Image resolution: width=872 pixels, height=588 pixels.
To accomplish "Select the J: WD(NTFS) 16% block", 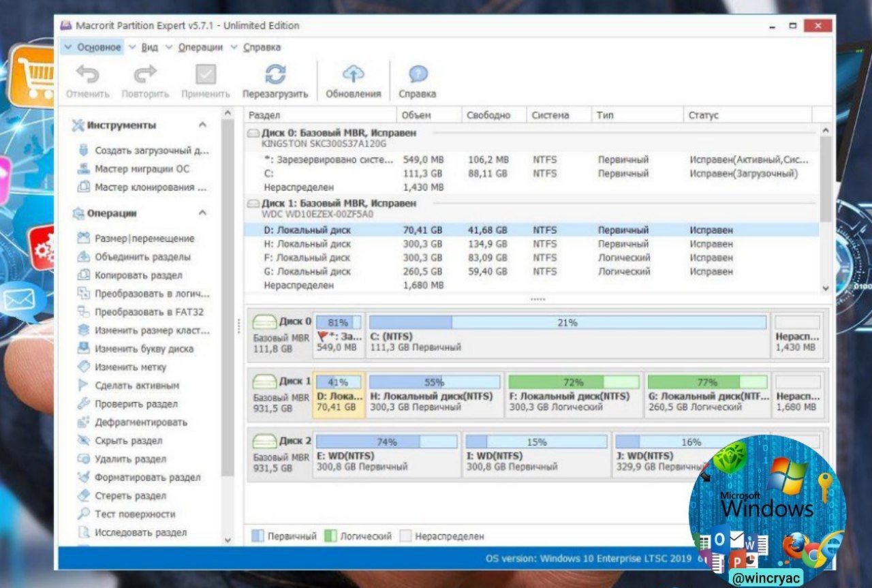I will point(690,454).
